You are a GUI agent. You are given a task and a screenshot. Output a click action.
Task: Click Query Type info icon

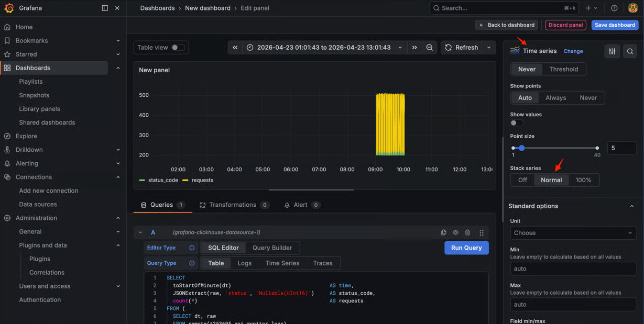click(192, 263)
